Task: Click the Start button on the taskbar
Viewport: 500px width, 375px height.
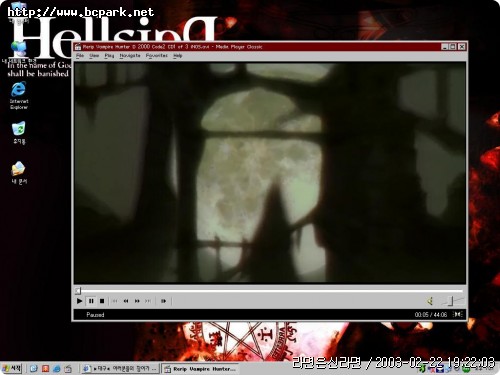Action: [12, 368]
